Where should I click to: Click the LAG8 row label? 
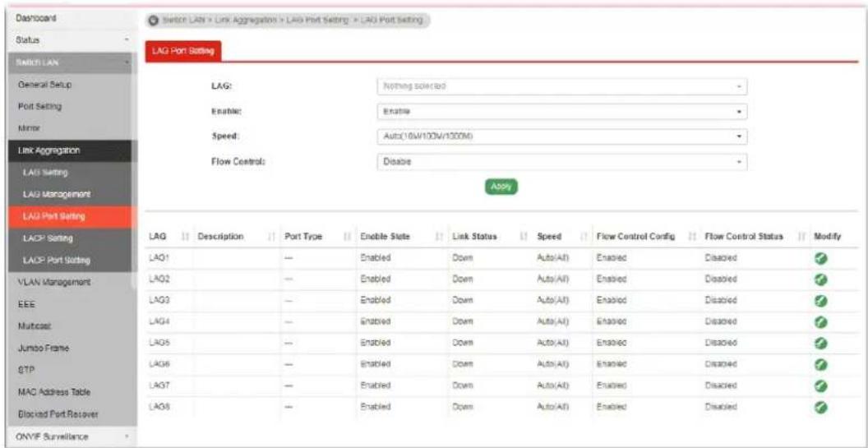pyautogui.click(x=158, y=407)
